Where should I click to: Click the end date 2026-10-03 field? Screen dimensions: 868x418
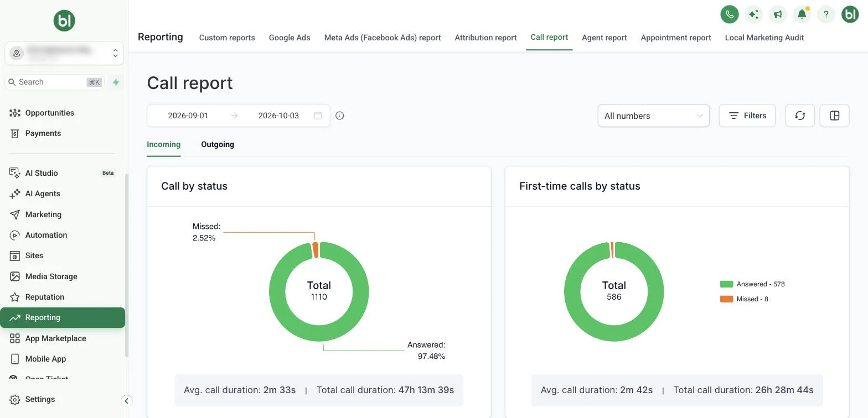278,116
